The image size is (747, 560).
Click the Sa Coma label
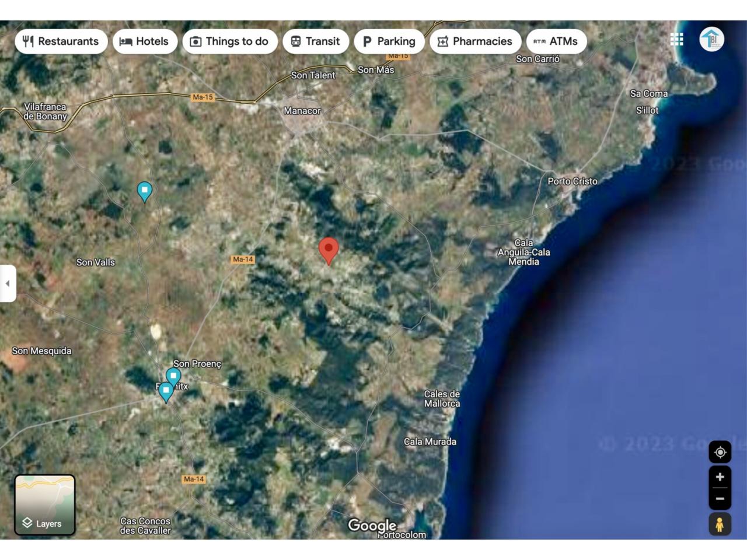649,93
